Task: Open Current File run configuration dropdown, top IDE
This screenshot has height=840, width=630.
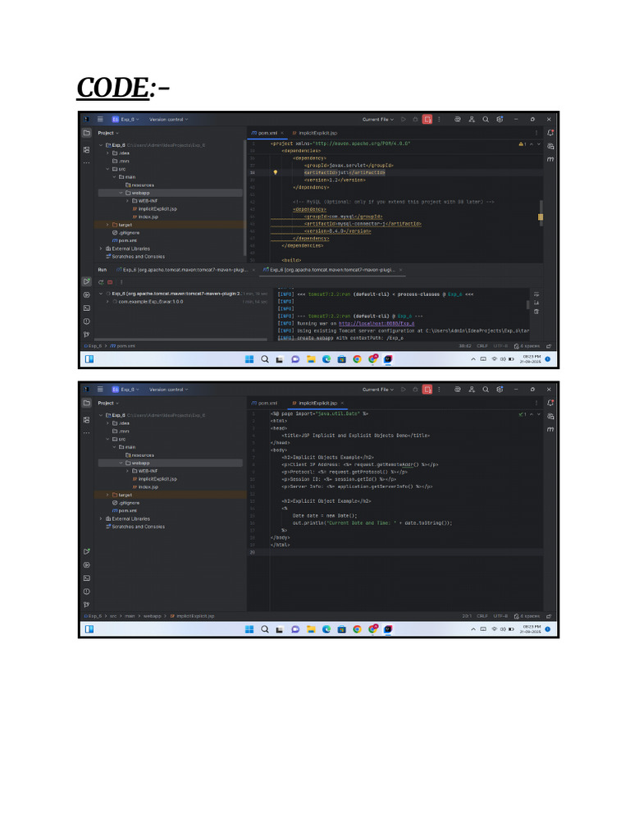Action: (x=377, y=120)
